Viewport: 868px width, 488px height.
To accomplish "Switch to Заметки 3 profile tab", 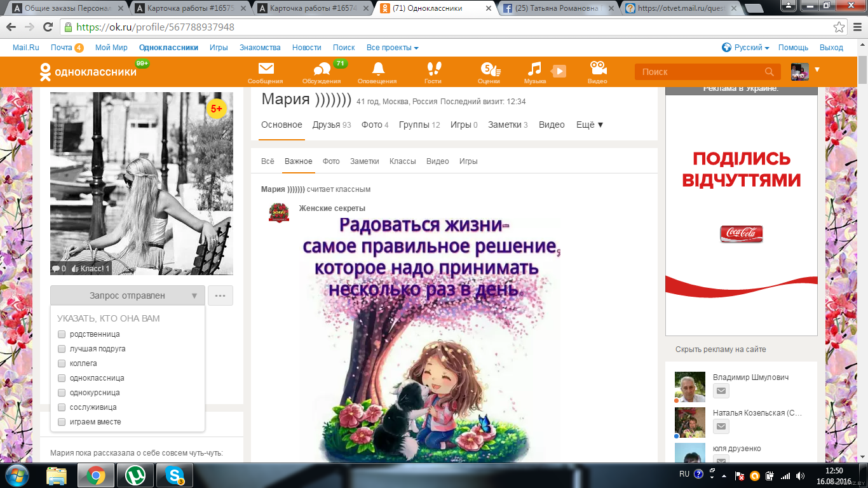I will (x=508, y=125).
